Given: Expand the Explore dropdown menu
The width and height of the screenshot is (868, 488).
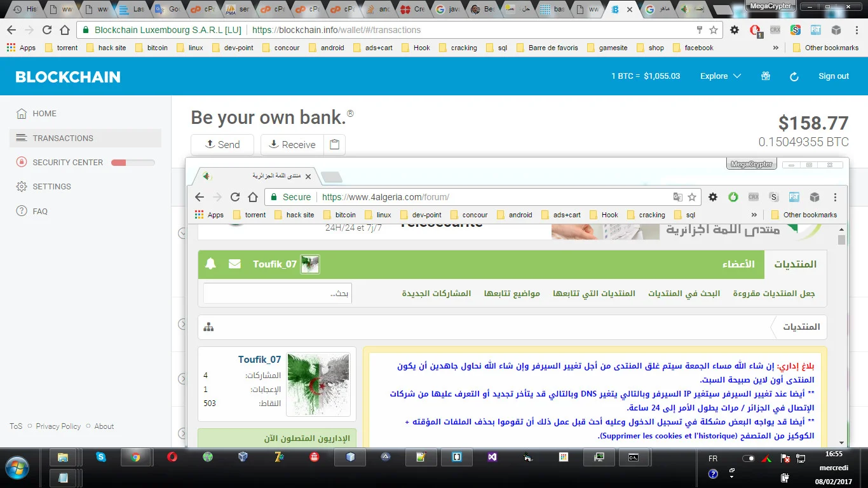Looking at the screenshot, I should pyautogui.click(x=721, y=76).
